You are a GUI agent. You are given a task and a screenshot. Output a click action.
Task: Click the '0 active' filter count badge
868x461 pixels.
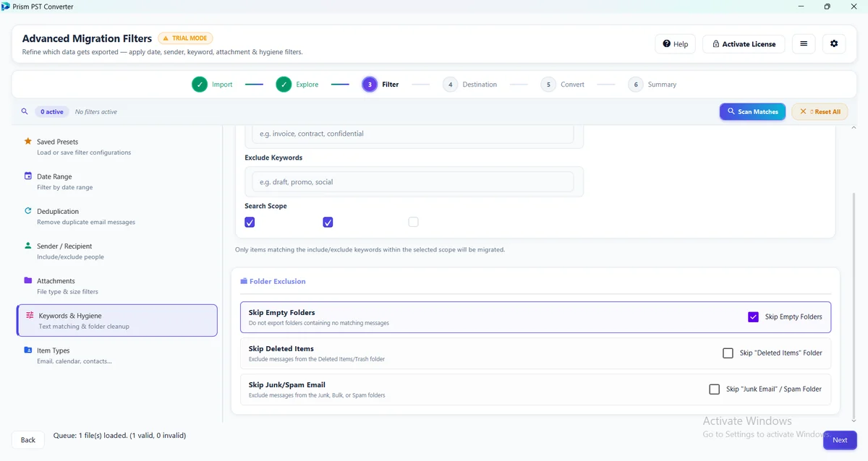[x=52, y=112]
